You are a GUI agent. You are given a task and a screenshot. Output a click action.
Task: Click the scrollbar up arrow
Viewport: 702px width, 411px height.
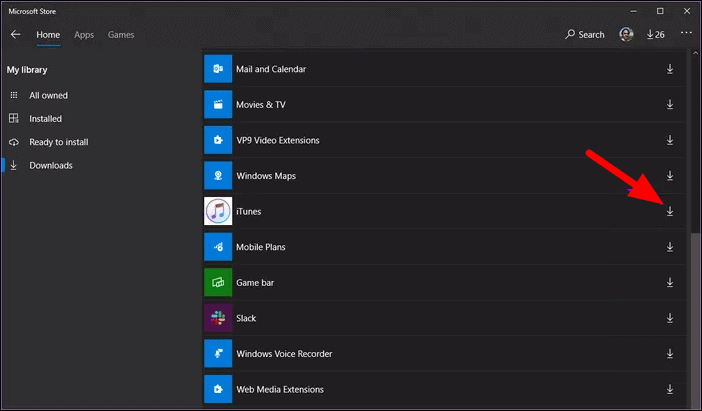(x=695, y=53)
